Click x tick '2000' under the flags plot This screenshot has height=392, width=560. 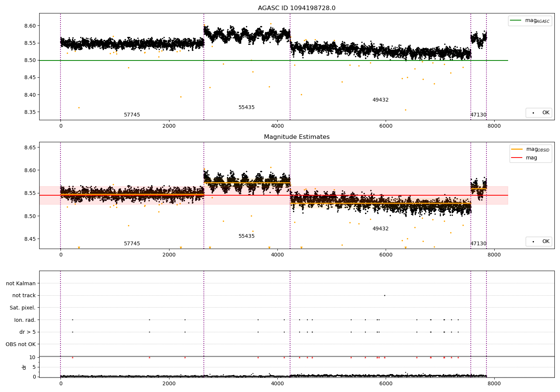pyautogui.click(x=169, y=384)
